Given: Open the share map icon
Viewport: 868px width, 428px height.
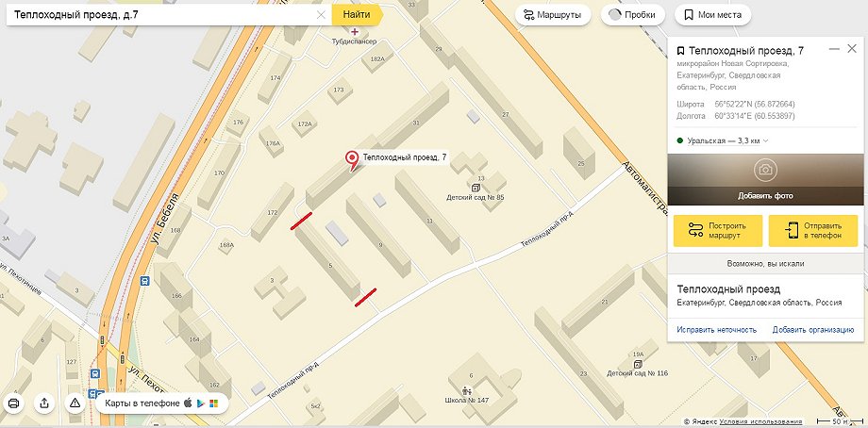Looking at the screenshot, I should pyautogui.click(x=45, y=403).
